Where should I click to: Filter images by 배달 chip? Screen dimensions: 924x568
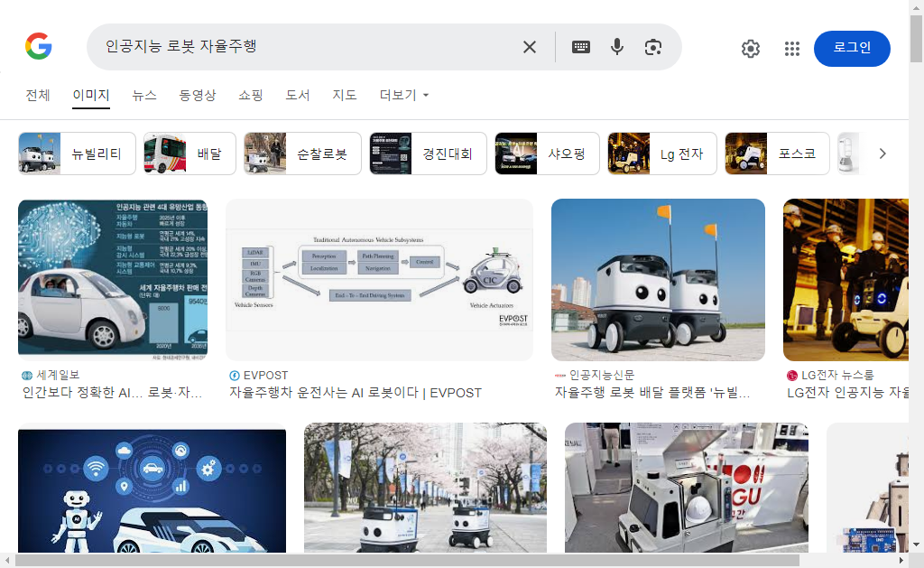point(189,154)
